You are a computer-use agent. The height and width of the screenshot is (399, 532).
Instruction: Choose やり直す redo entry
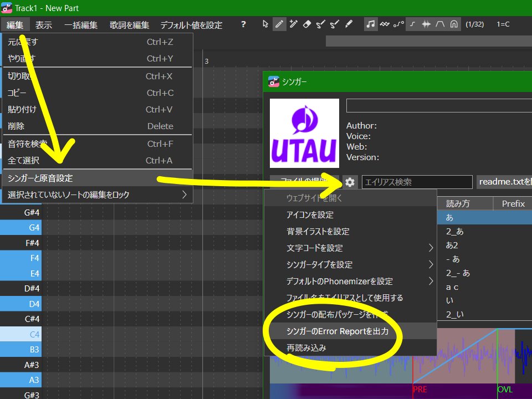pyautogui.click(x=98, y=59)
